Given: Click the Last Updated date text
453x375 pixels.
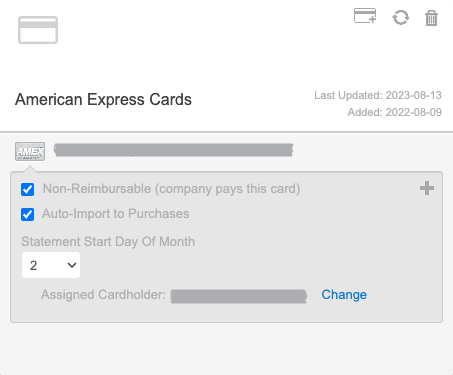Looking at the screenshot, I should pos(378,95).
